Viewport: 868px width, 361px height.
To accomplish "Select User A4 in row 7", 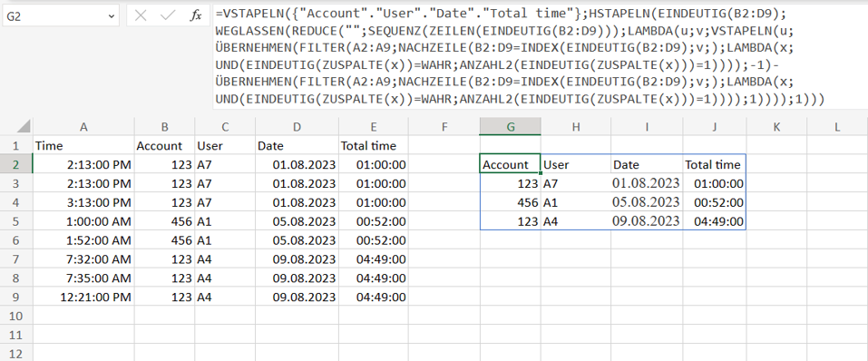I will (x=225, y=259).
